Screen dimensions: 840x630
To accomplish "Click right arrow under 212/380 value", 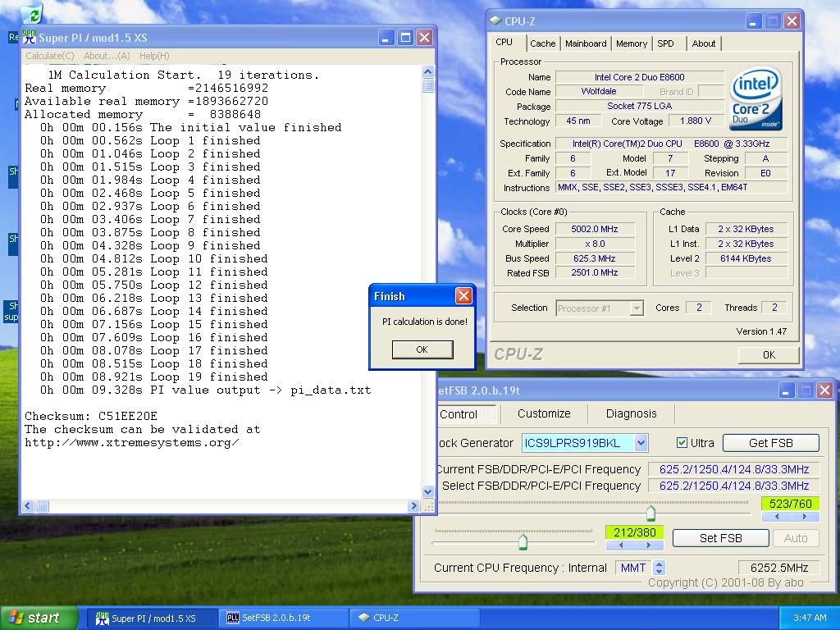I will [648, 546].
